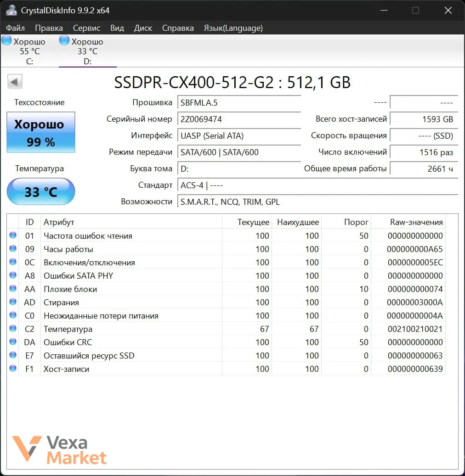
Task: Click the status circle for attribute 01
Action: [x=13, y=235]
